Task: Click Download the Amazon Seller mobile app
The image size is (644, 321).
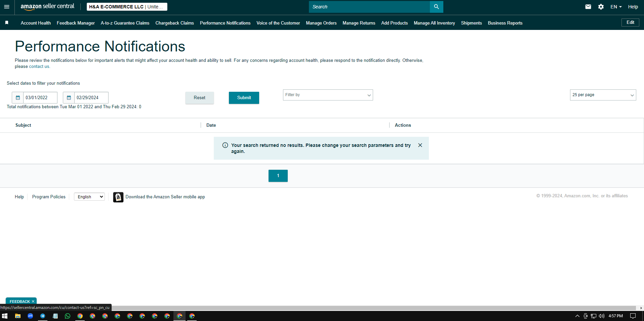Action: tap(165, 197)
